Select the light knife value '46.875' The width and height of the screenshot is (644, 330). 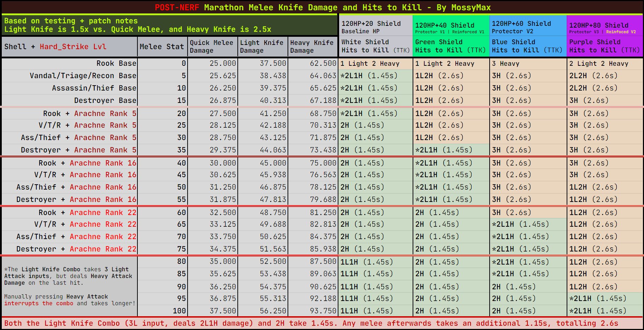click(273, 187)
